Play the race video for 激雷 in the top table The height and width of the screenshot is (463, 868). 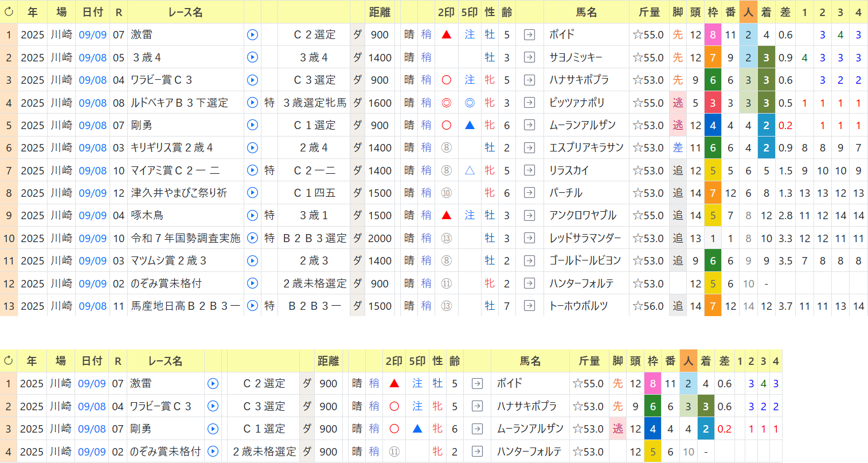click(x=252, y=34)
